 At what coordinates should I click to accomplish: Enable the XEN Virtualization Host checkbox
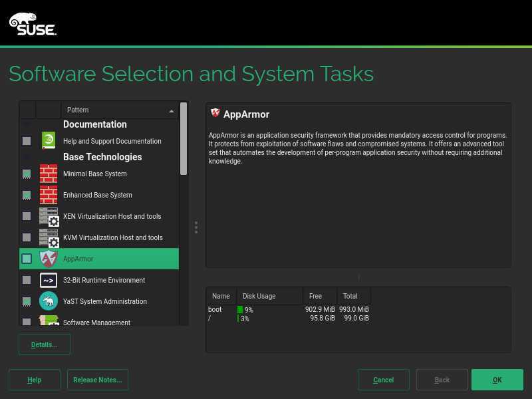27,216
